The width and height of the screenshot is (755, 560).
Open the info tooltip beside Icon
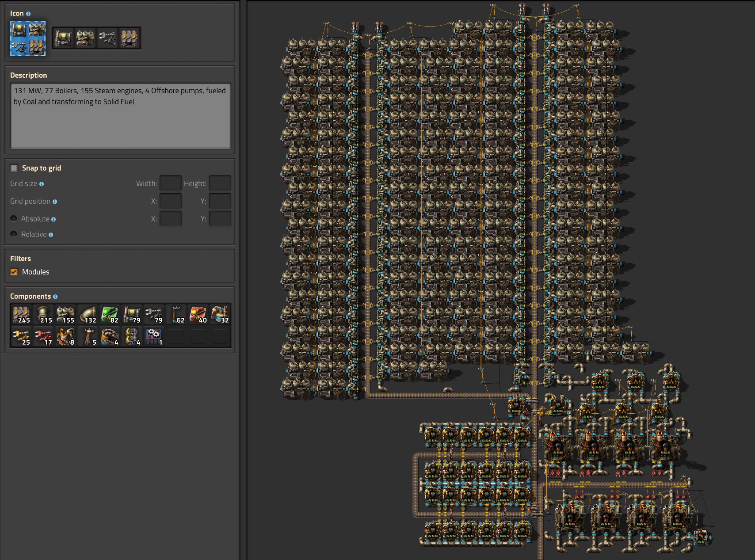point(28,14)
